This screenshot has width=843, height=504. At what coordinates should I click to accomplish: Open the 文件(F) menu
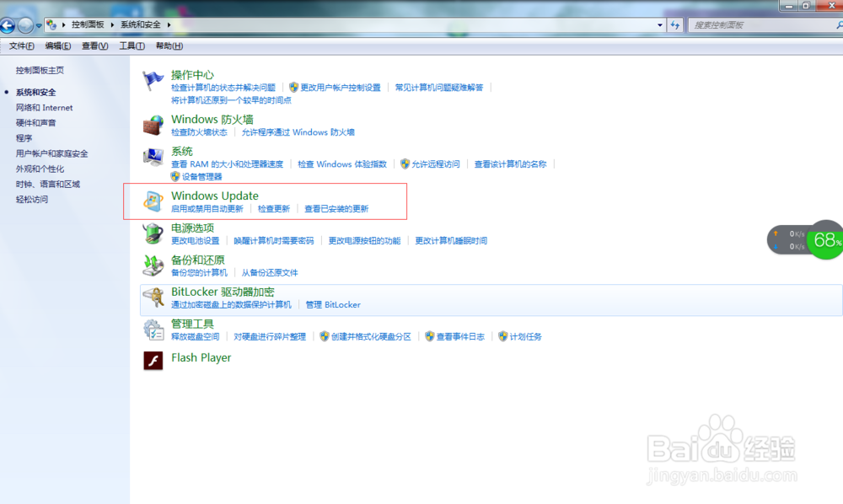[x=22, y=46]
